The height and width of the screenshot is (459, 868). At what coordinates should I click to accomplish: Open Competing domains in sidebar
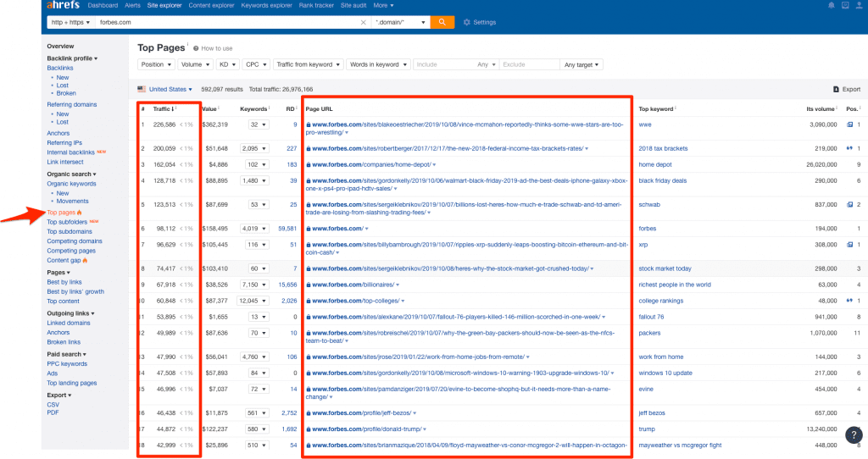75,241
